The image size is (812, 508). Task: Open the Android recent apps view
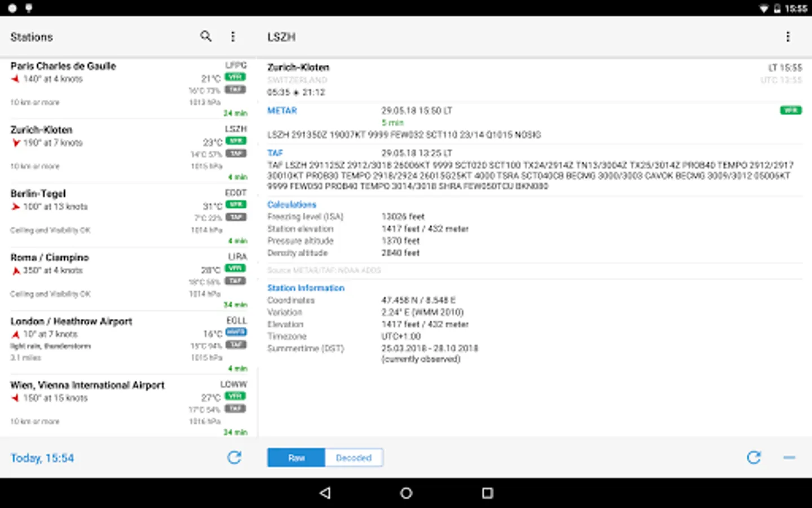487,493
